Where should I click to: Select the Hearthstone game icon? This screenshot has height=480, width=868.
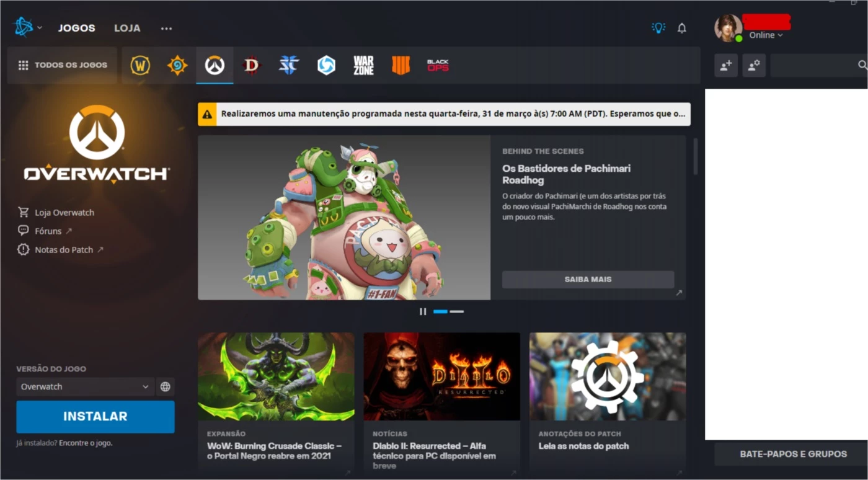(177, 65)
